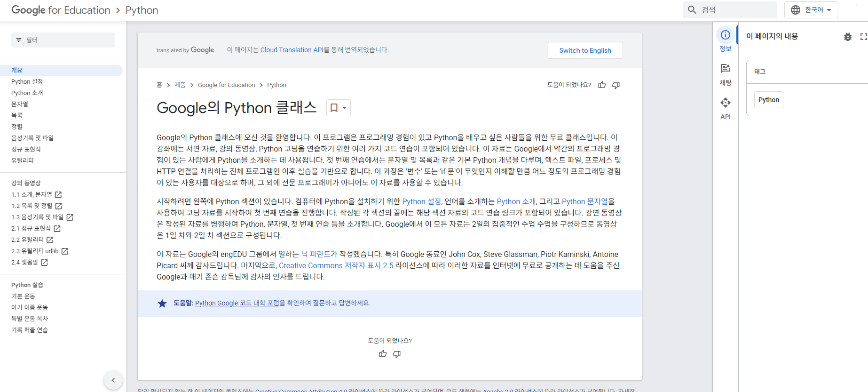The image size is (868, 392).
Task: Open Cloud Translation API link
Action: point(292,50)
